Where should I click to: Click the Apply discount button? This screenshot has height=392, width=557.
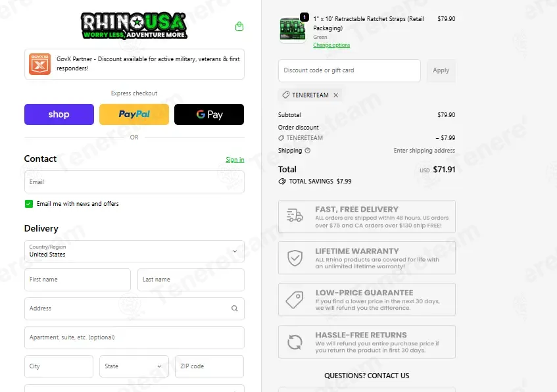pos(441,71)
